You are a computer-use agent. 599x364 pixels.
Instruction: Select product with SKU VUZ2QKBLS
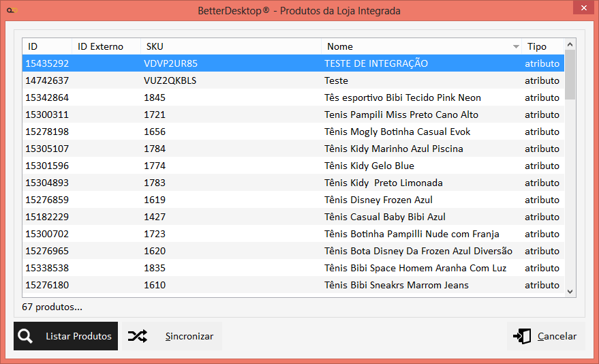click(x=170, y=80)
